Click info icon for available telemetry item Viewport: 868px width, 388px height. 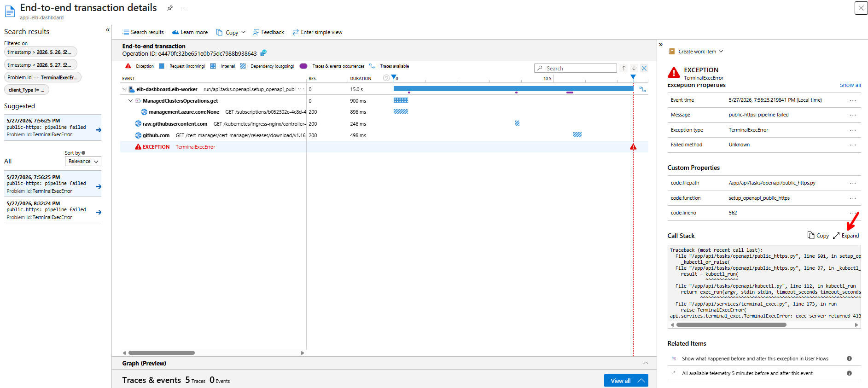[849, 373]
